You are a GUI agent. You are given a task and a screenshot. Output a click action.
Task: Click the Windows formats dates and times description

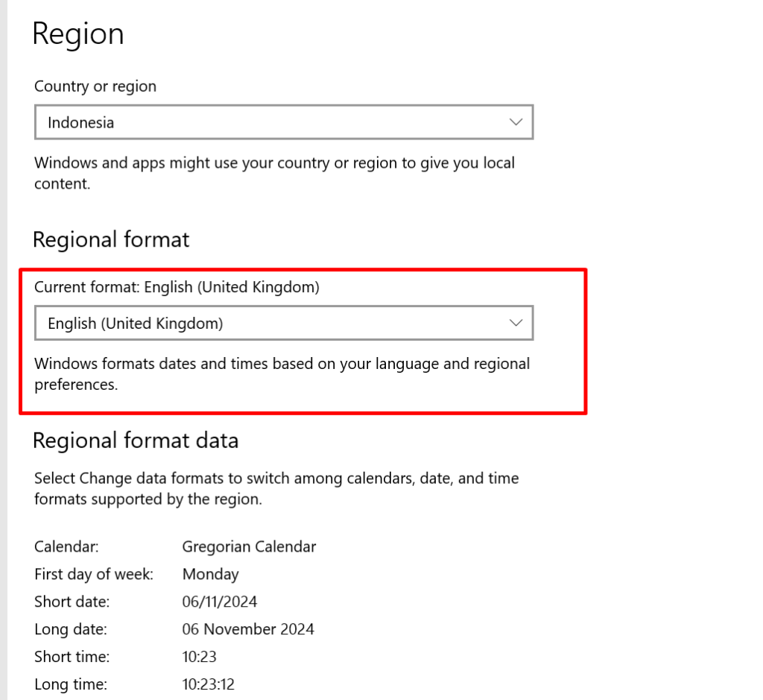(x=282, y=374)
